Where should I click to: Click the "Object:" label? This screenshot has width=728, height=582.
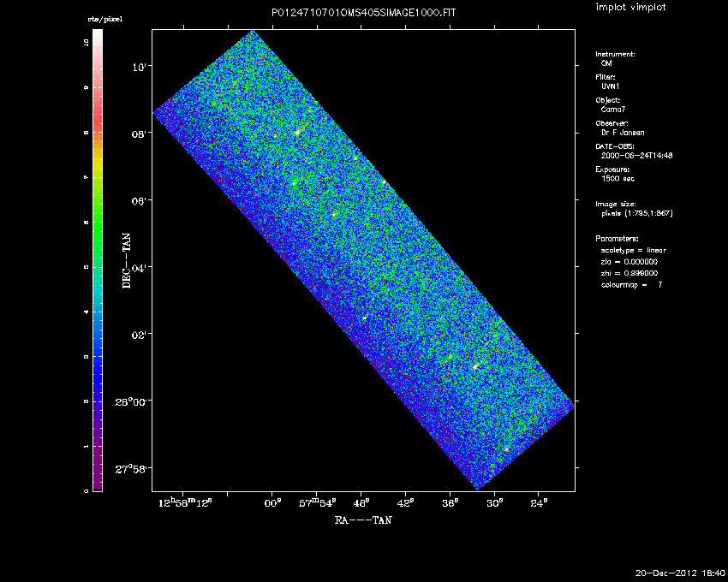coord(608,100)
